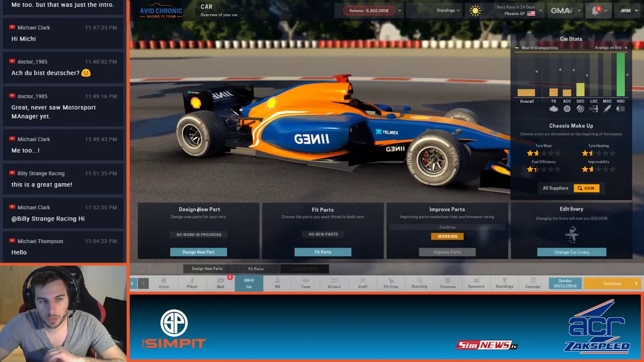Open the Pit Crew screen
The image size is (644, 362).
[x=391, y=284]
